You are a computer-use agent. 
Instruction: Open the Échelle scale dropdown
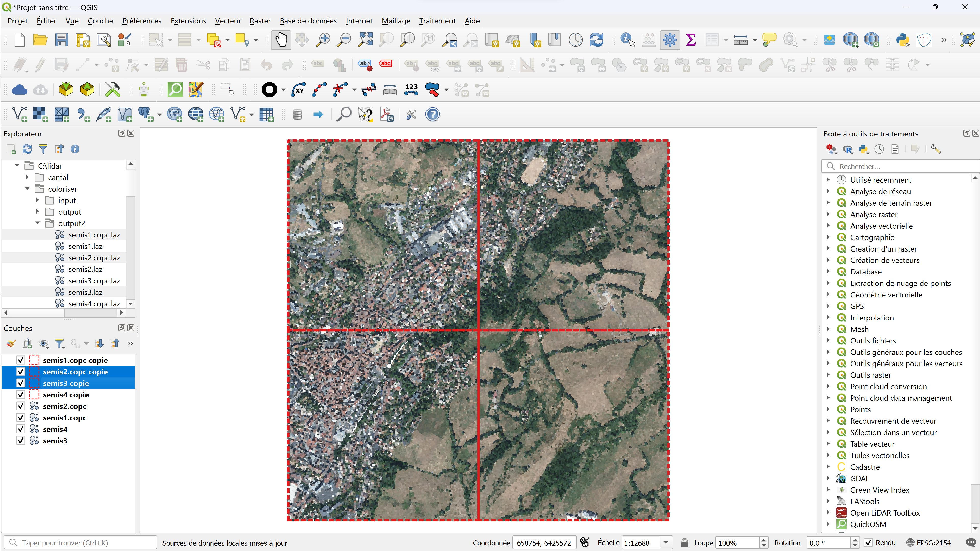tap(666, 543)
